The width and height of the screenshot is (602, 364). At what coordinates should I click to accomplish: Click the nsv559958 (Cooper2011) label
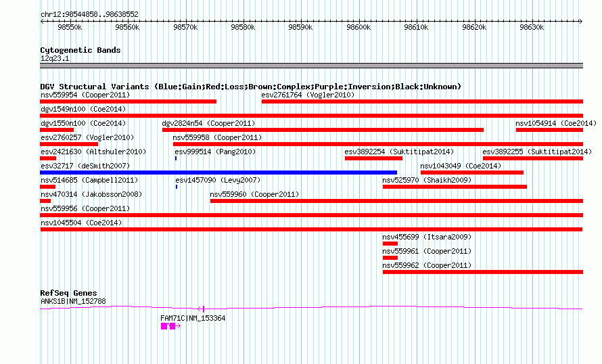[217, 137]
